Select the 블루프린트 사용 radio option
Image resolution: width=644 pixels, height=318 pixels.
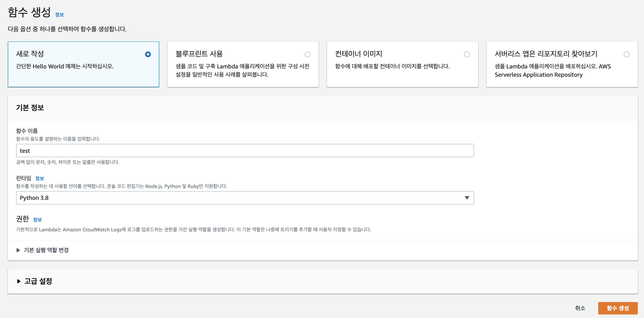tap(307, 54)
